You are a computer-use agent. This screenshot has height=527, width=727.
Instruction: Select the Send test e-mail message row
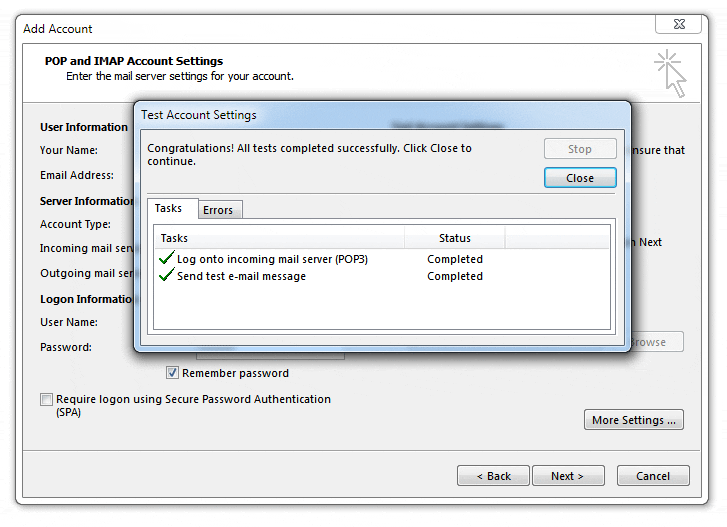[241, 276]
